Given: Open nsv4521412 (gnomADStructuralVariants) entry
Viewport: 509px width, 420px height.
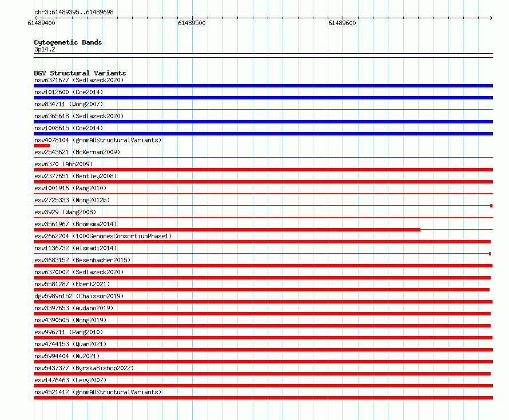Looking at the screenshot, I should coord(98,392).
